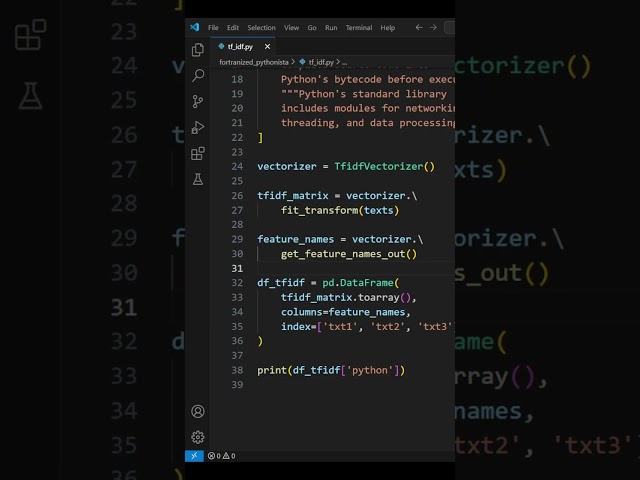Click the command center search box in title bar
The width and height of the screenshot is (640, 480).
(x=449, y=27)
